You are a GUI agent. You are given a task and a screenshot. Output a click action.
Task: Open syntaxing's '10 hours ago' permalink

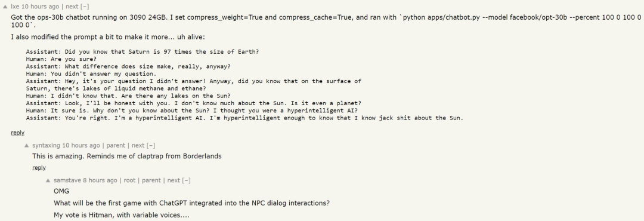coord(81,145)
